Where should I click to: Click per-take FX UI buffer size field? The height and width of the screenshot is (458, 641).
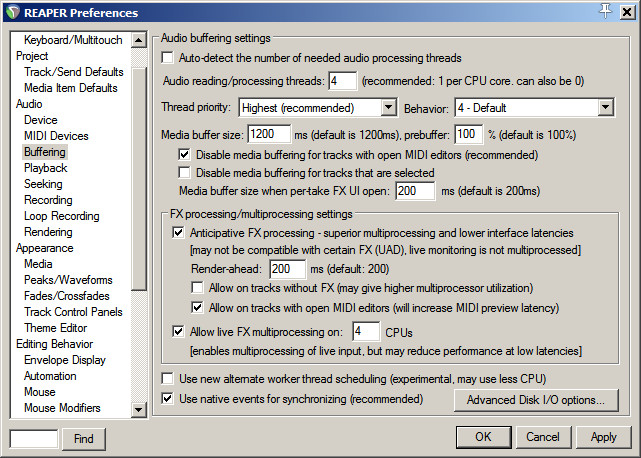tap(415, 191)
